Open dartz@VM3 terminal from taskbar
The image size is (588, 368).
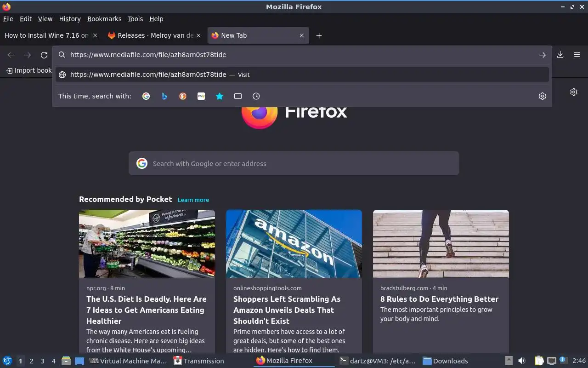click(377, 361)
